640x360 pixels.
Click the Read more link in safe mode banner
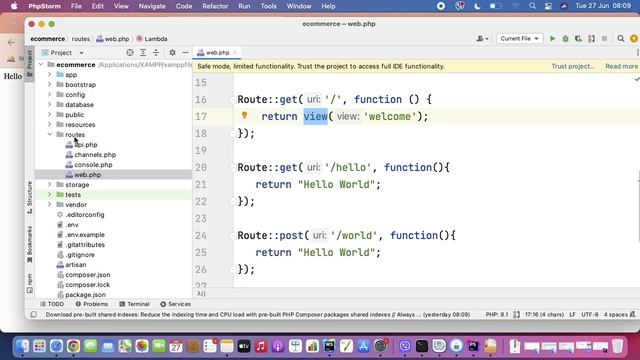pos(621,66)
